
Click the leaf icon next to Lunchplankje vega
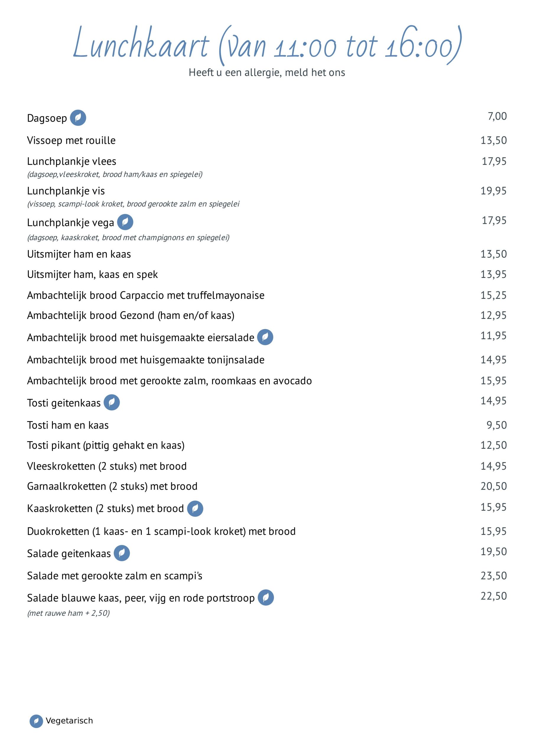[125, 222]
